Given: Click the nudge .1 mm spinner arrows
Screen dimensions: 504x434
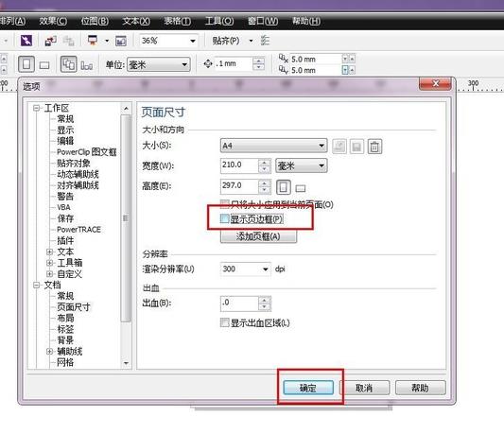Looking at the screenshot, I should click(x=259, y=63).
